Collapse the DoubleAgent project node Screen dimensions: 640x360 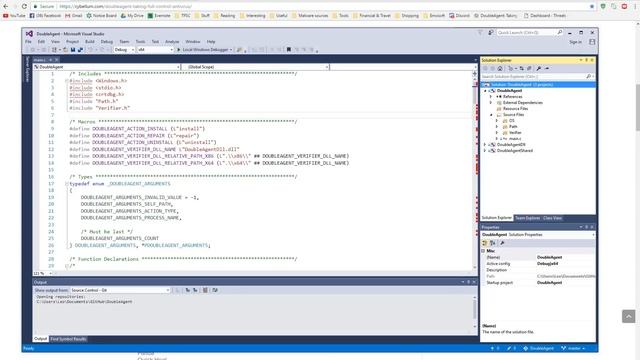[x=485, y=91]
